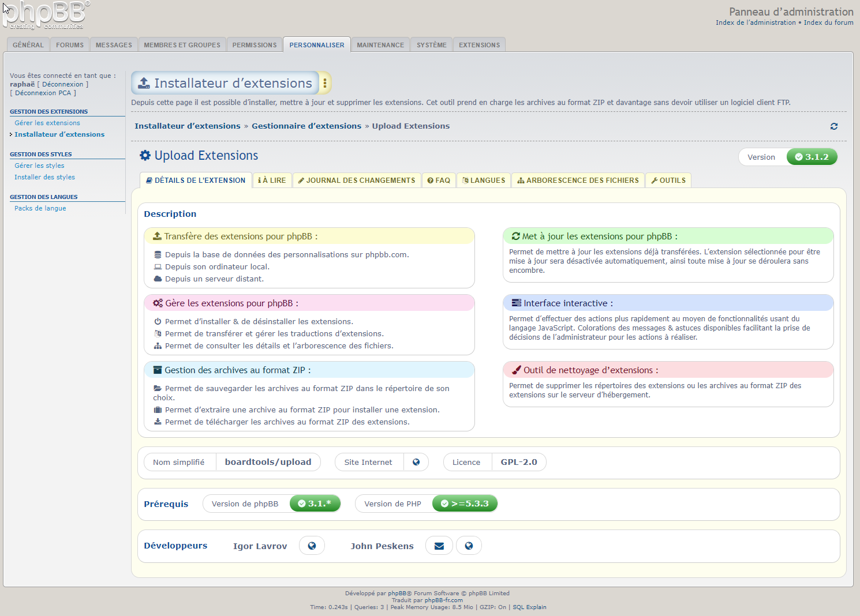
Task: Open Igor Lavrov's website globe icon
Action: coord(312,546)
